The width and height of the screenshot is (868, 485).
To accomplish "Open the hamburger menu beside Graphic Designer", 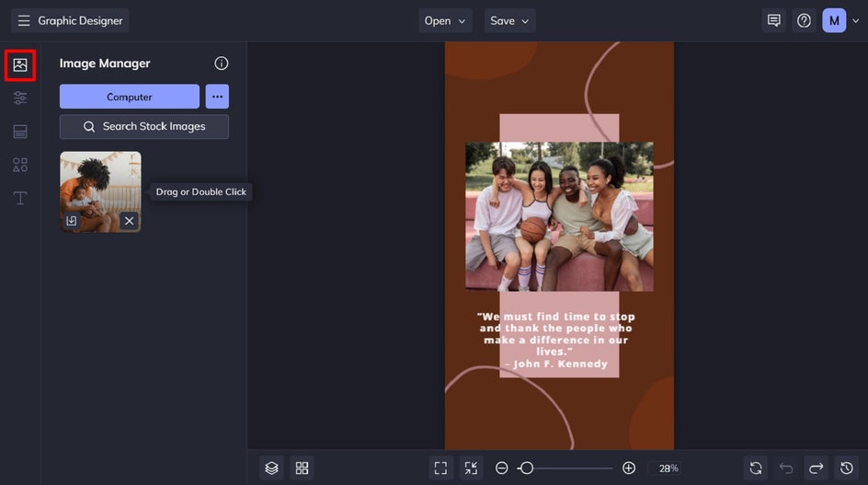I will [x=23, y=20].
